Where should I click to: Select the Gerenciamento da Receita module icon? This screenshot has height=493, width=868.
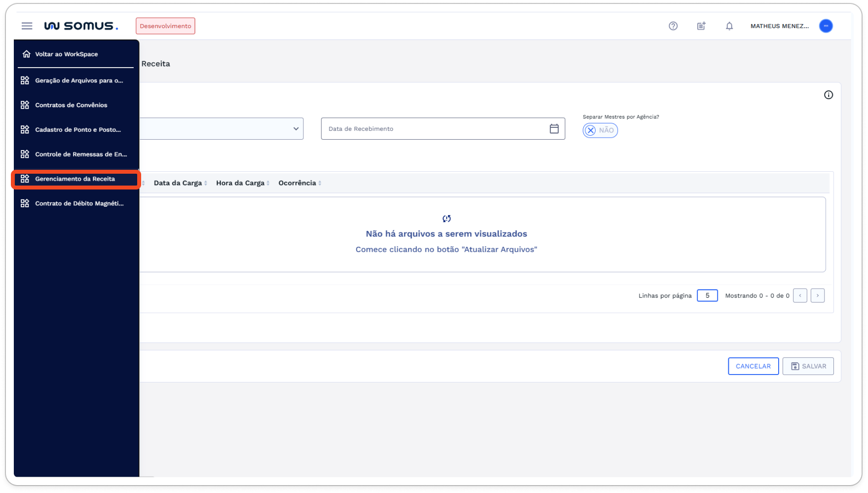coord(25,179)
